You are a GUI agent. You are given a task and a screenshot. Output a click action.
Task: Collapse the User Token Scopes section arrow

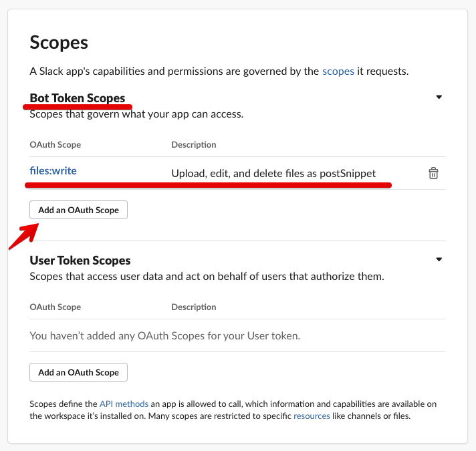click(439, 259)
